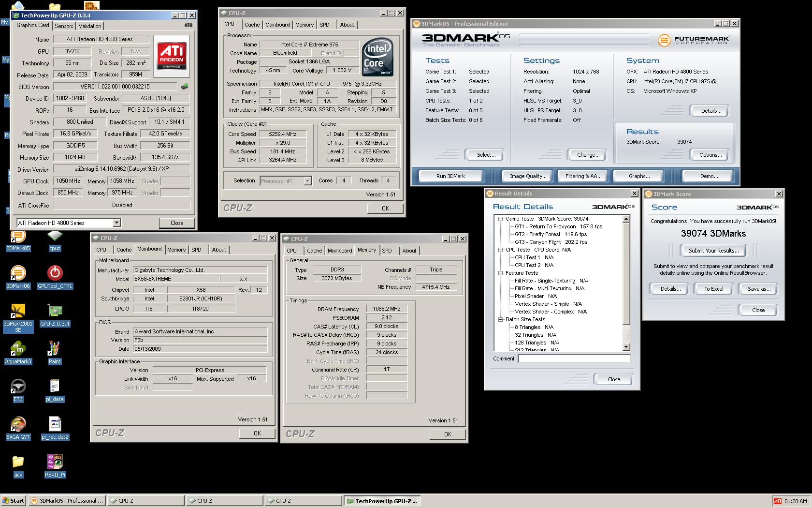
Task: Click the Comment input field
Action: tap(574, 359)
